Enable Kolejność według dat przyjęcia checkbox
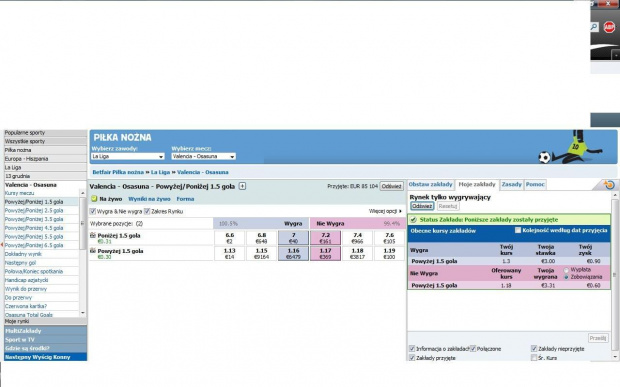The height and width of the screenshot is (387, 620). tap(518, 230)
